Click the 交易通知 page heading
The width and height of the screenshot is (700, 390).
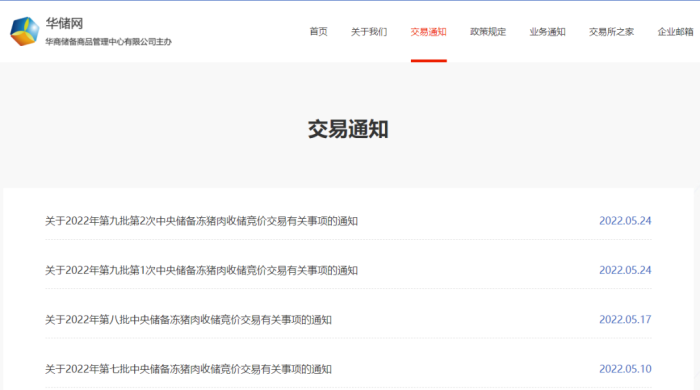click(348, 129)
